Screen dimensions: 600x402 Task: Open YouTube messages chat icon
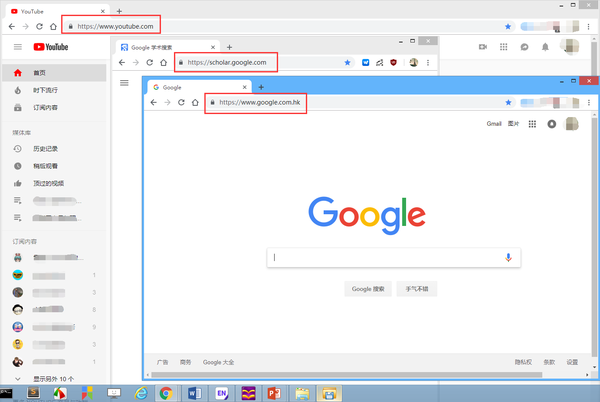[524, 47]
